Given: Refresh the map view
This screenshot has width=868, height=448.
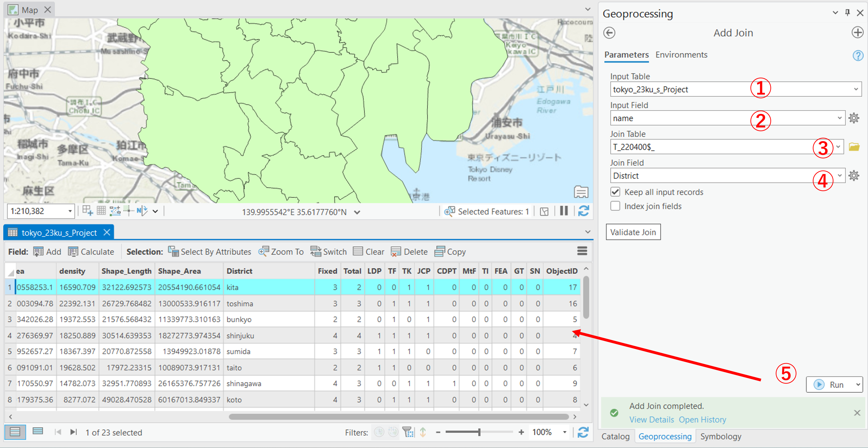Looking at the screenshot, I should pyautogui.click(x=583, y=211).
